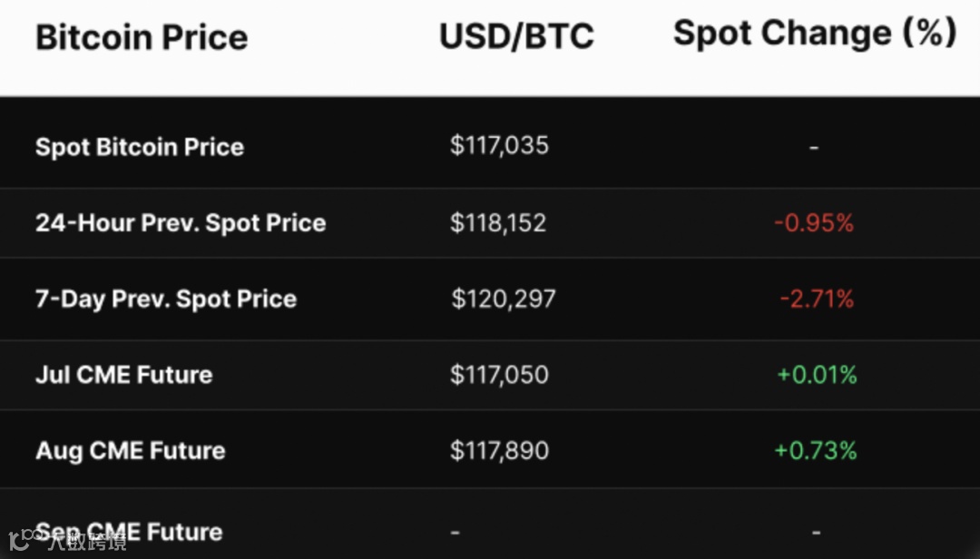The height and width of the screenshot is (559, 980).
Task: Click the $117,890 Aug future price
Action: pos(499,451)
